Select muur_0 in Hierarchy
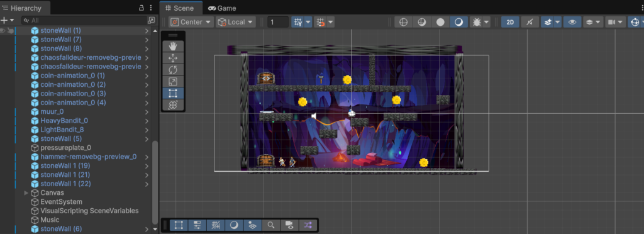The image size is (644, 234). [x=52, y=112]
